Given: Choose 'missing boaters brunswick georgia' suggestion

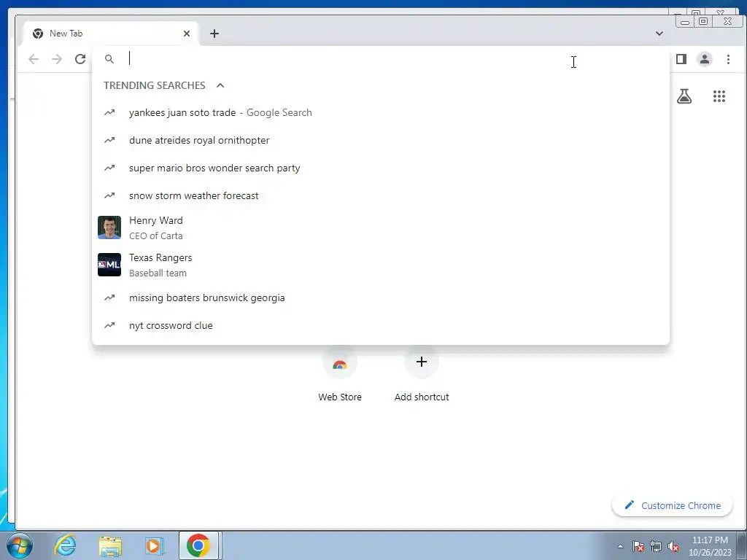Looking at the screenshot, I should point(381,297).
